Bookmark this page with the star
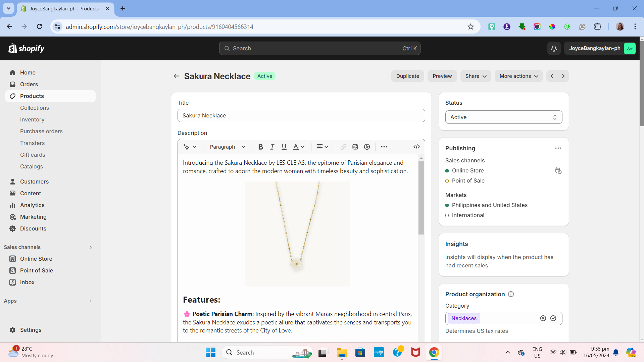The height and width of the screenshot is (362, 644). (470, 27)
